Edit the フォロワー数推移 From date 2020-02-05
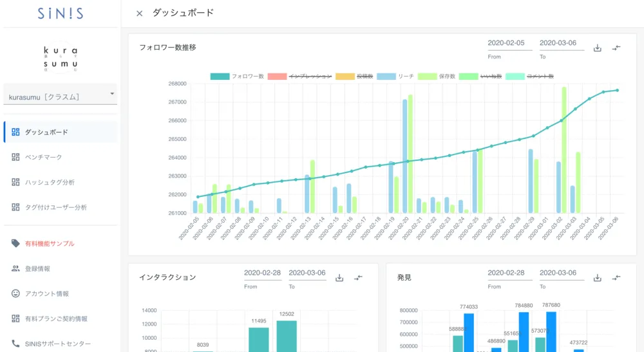The image size is (644, 352). click(509, 44)
